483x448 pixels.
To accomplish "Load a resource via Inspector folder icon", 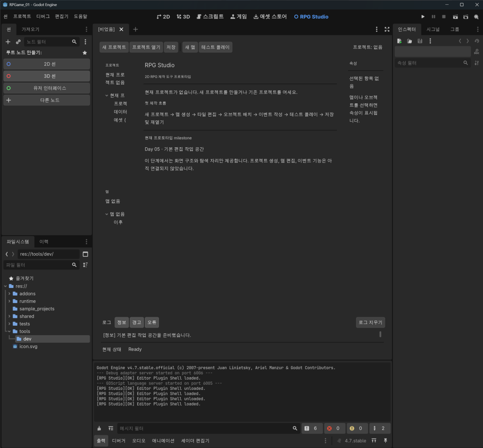I will [409, 41].
